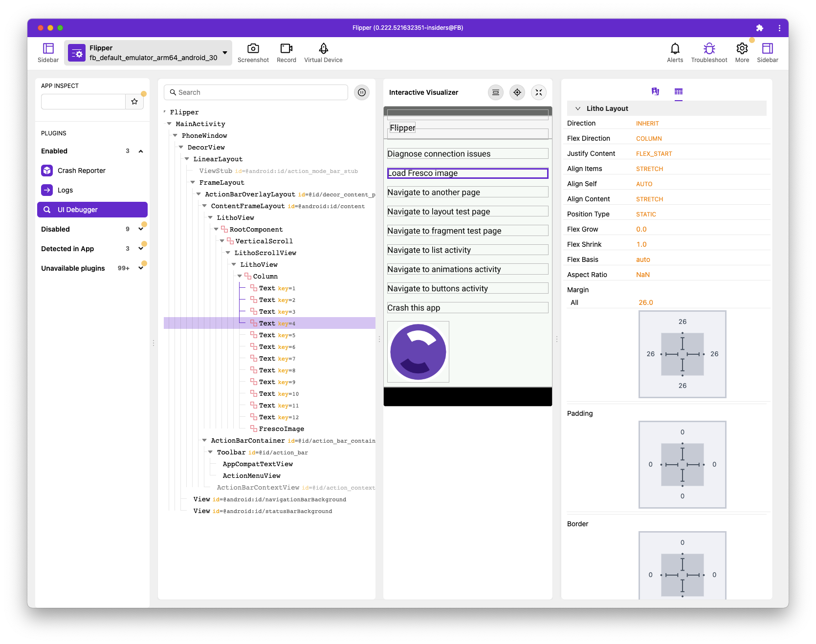Click the tree Search field
This screenshot has width=816, height=644.
click(256, 92)
